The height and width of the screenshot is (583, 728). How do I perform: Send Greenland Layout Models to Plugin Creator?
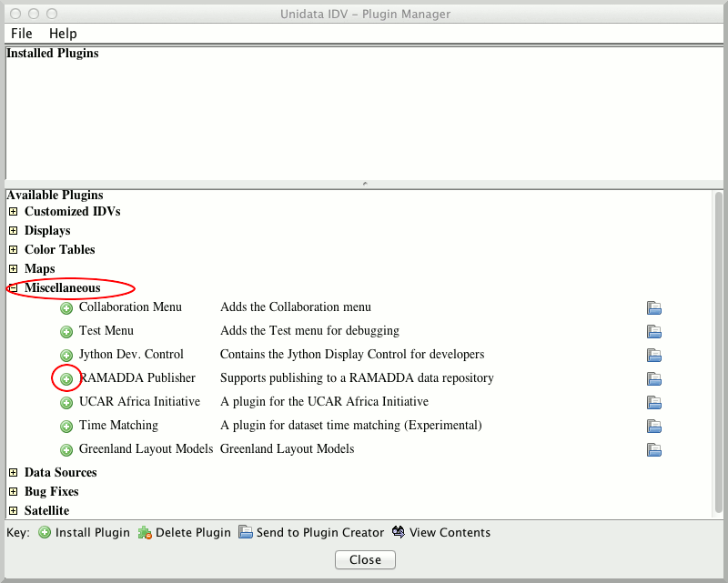coord(653,449)
